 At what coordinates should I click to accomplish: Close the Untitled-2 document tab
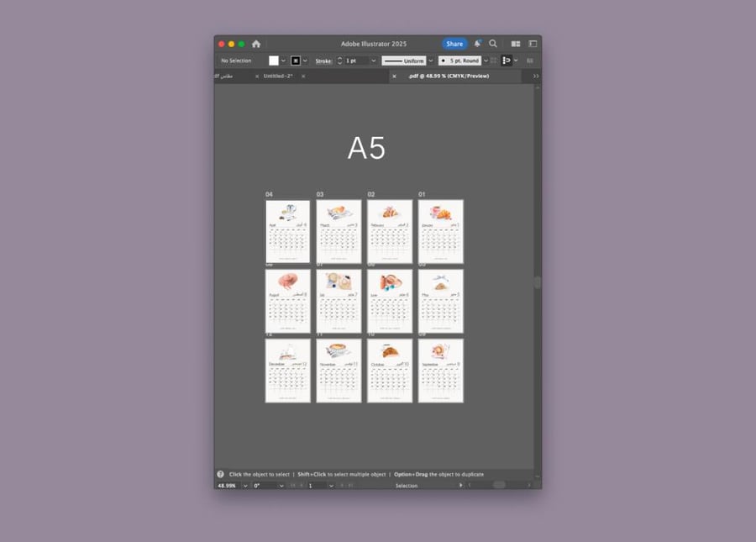click(x=302, y=76)
